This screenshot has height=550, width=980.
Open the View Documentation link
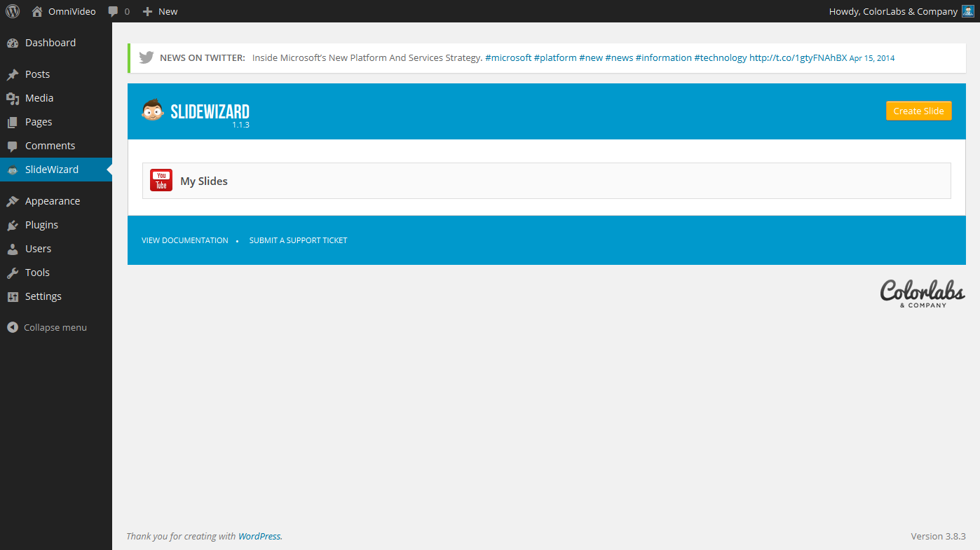[x=185, y=240]
